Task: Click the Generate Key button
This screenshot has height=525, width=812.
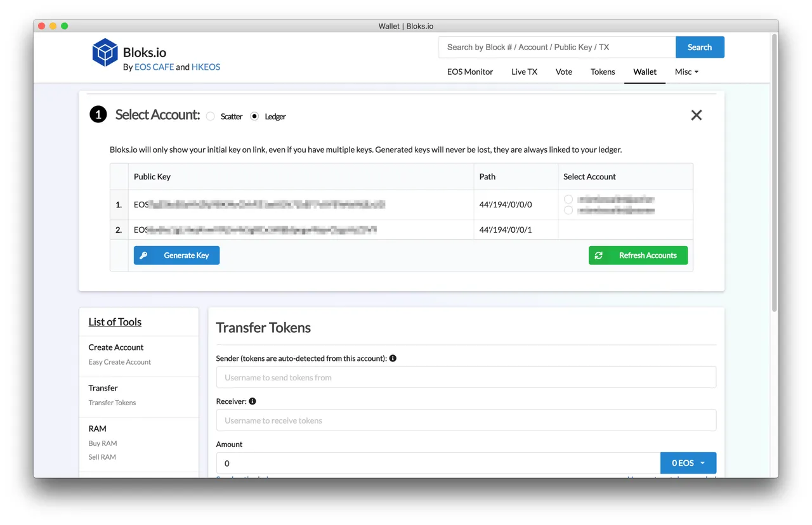Action: 176,255
